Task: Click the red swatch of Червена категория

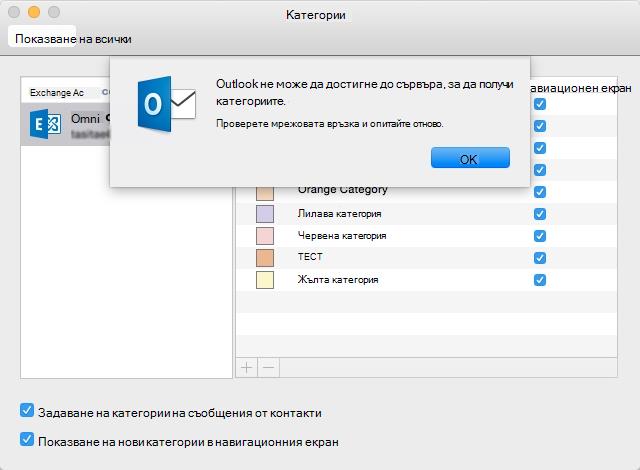Action: tap(265, 236)
